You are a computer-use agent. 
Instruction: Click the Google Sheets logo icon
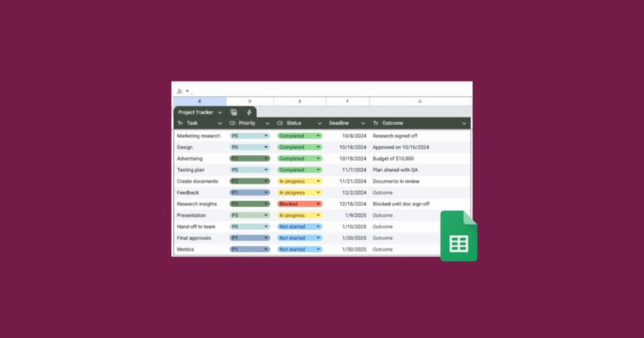tap(459, 236)
